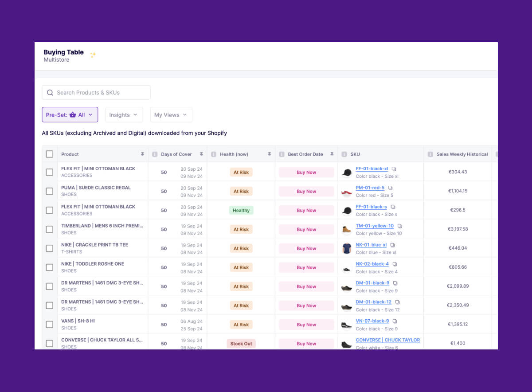Open the Pre-Set: All dropdown

[x=70, y=115]
